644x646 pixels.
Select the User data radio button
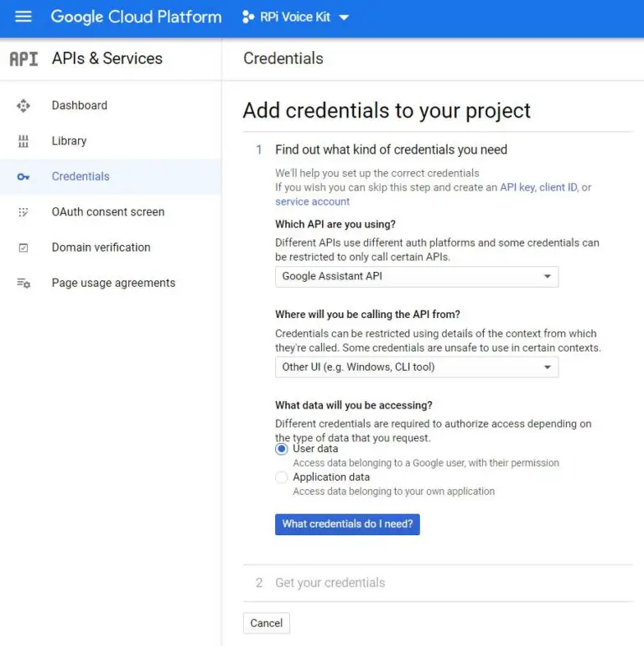pyautogui.click(x=281, y=449)
